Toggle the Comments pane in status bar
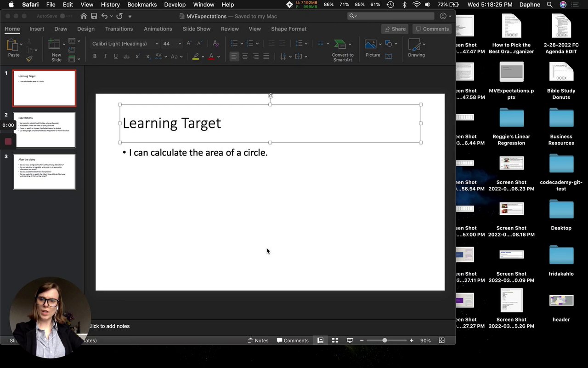This screenshot has width=588, height=368. pos(293,340)
